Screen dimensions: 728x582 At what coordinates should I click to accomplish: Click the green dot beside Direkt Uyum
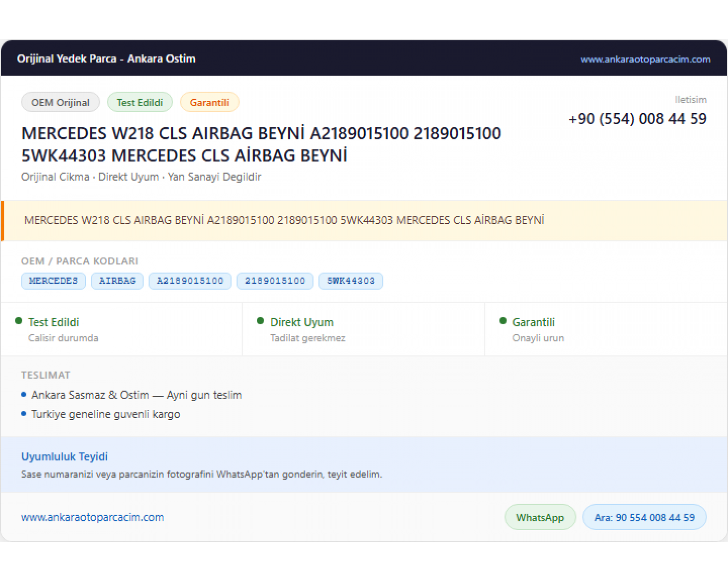pyautogui.click(x=261, y=321)
